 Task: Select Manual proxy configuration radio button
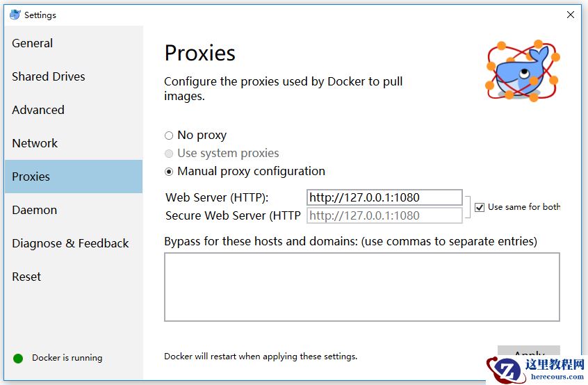click(169, 172)
